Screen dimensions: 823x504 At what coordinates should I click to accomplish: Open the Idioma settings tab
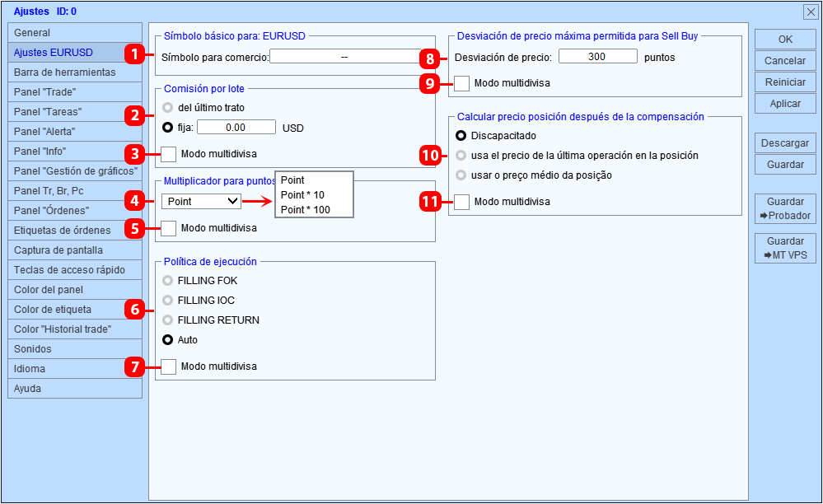point(75,369)
